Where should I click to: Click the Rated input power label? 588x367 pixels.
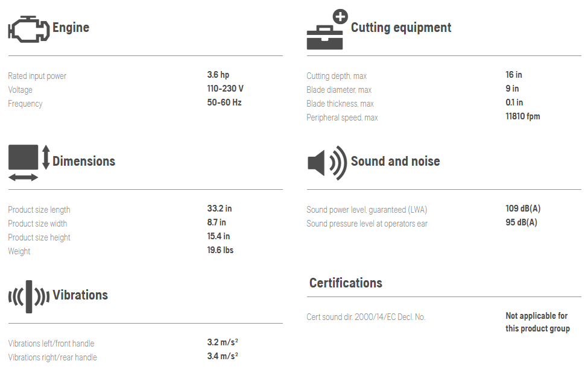coord(37,76)
